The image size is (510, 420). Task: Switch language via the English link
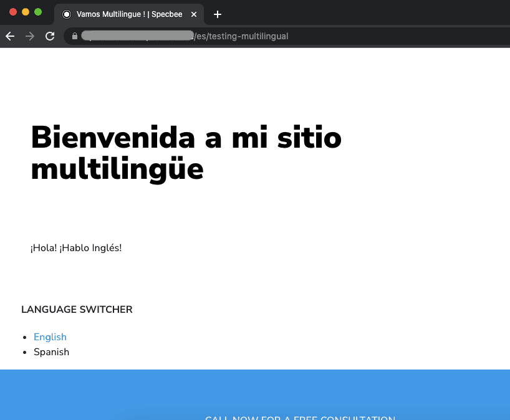point(50,336)
